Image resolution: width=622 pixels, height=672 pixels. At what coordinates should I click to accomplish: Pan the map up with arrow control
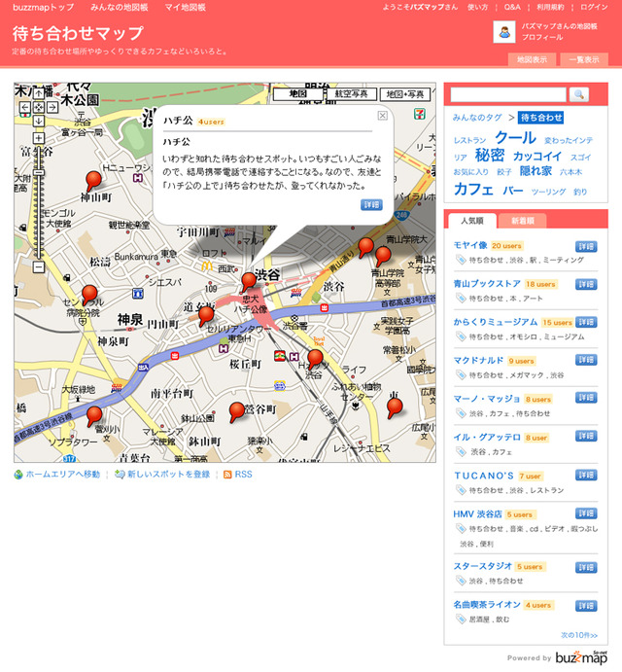[39, 93]
